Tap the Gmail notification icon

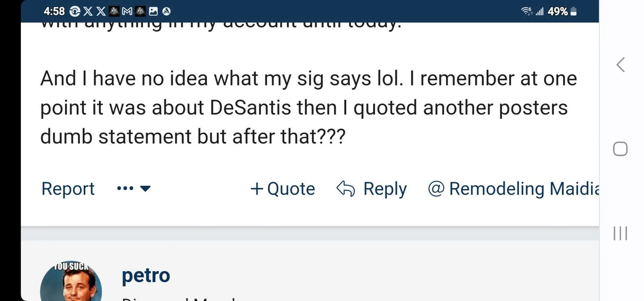click(x=127, y=11)
